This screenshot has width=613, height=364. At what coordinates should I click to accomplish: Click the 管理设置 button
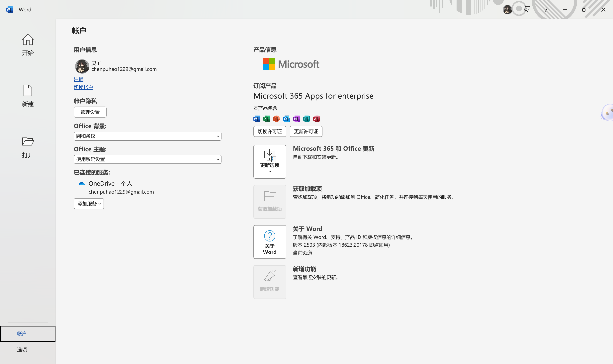tap(90, 112)
